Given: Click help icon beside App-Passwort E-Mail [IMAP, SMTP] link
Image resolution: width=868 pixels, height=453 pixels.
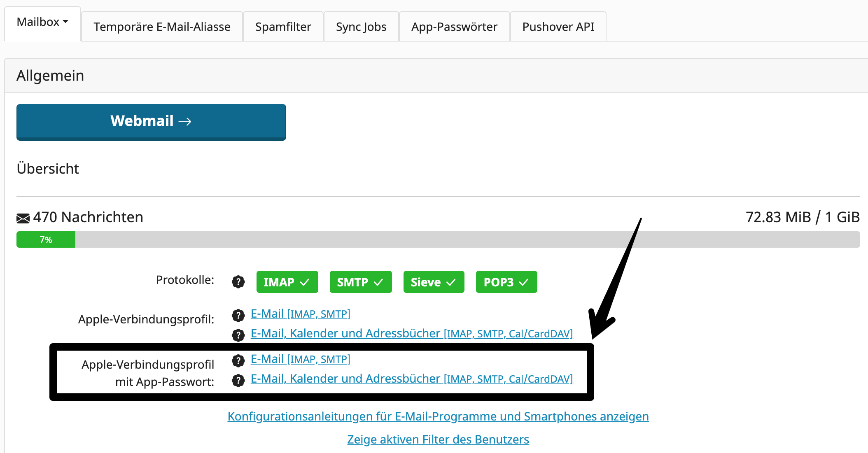Looking at the screenshot, I should click(x=238, y=361).
